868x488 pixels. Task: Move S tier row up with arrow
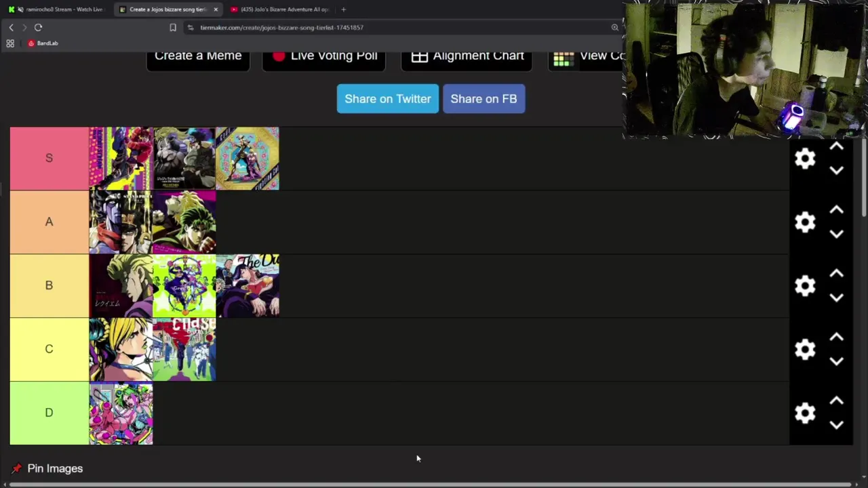[x=836, y=146]
